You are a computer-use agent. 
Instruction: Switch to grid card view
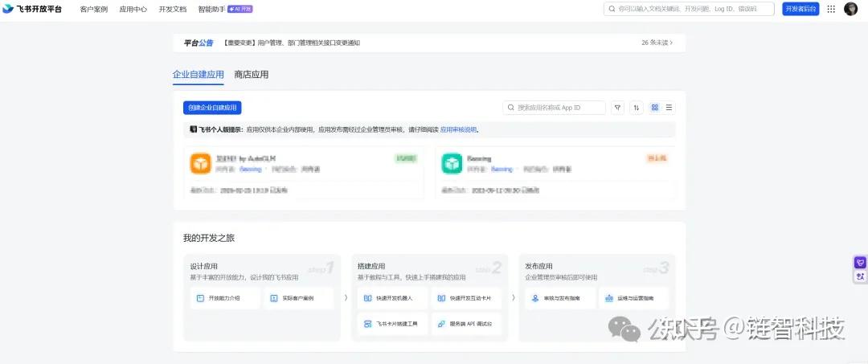pos(655,108)
